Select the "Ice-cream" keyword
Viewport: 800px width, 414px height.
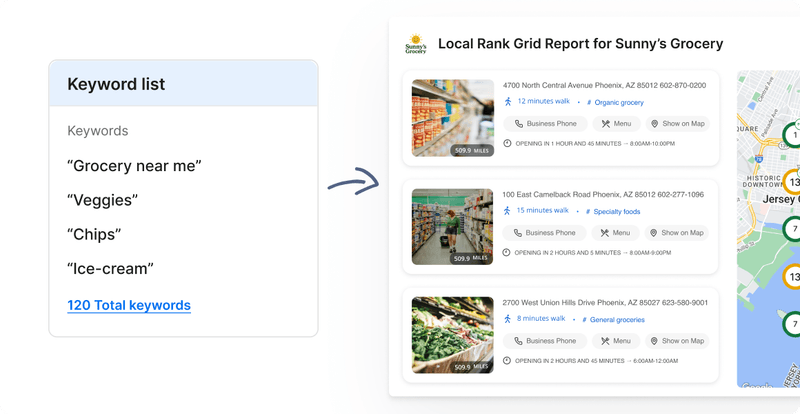[111, 269]
